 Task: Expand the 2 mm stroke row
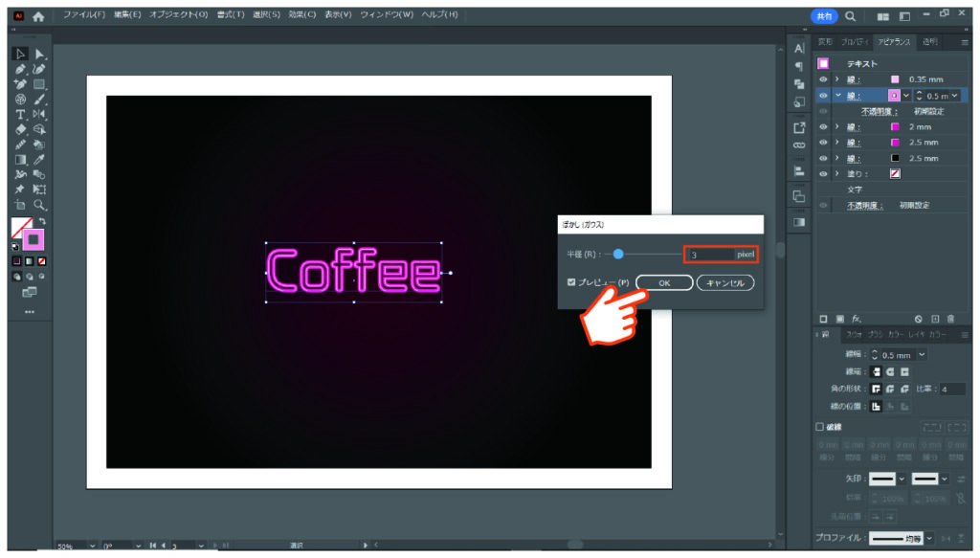point(837,127)
